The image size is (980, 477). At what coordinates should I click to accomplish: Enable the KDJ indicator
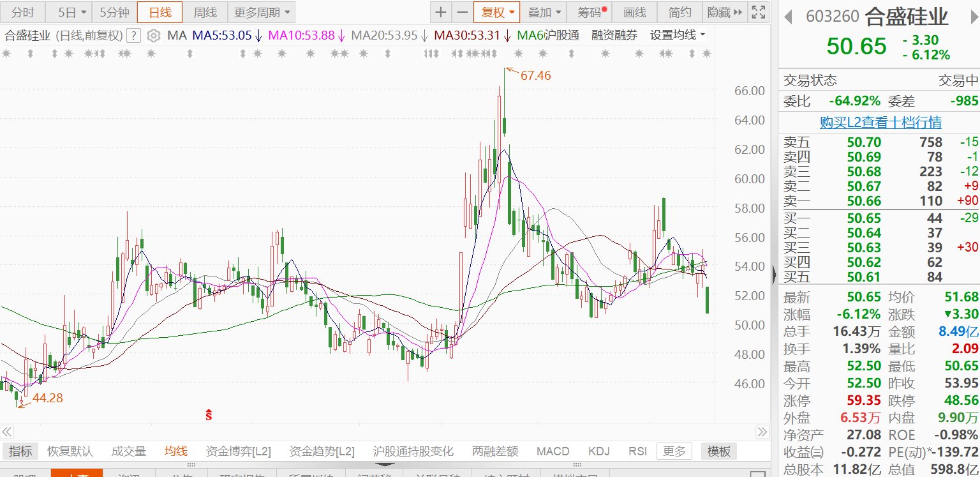pyautogui.click(x=598, y=451)
